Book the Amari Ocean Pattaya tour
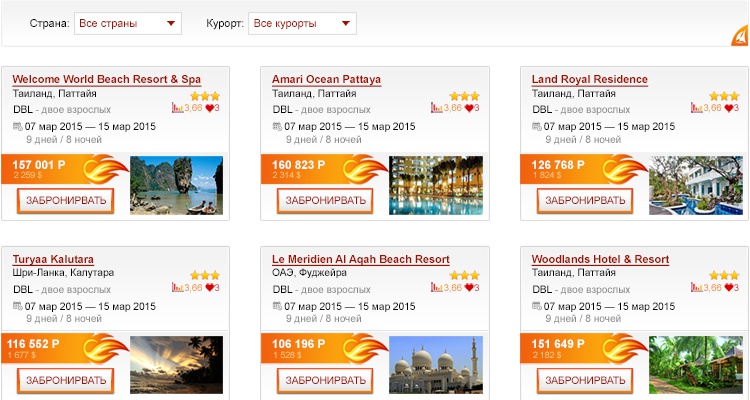 click(x=326, y=200)
